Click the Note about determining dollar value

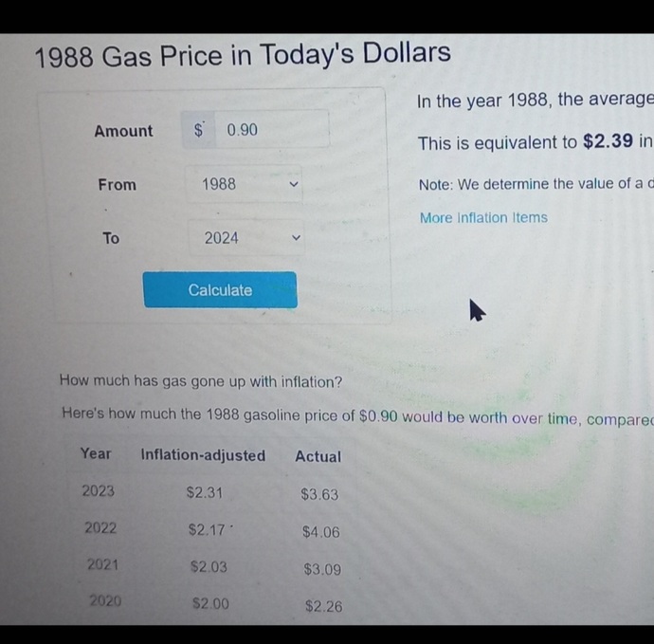point(536,184)
